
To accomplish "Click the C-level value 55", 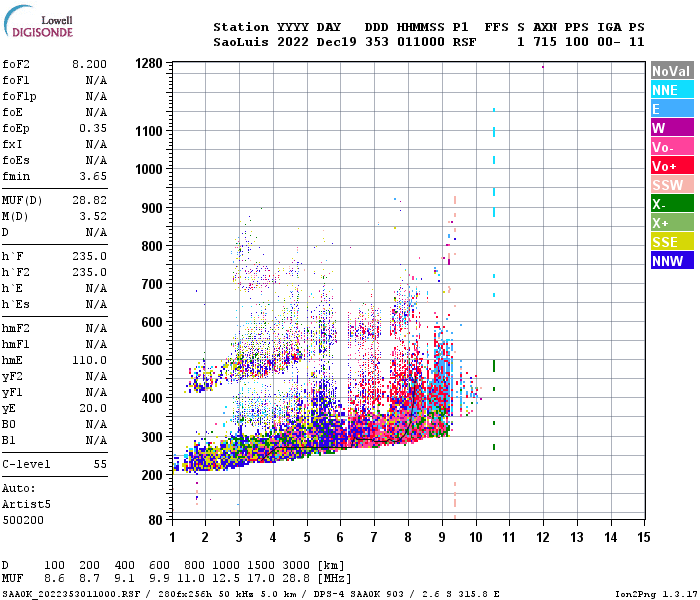I will tap(100, 464).
